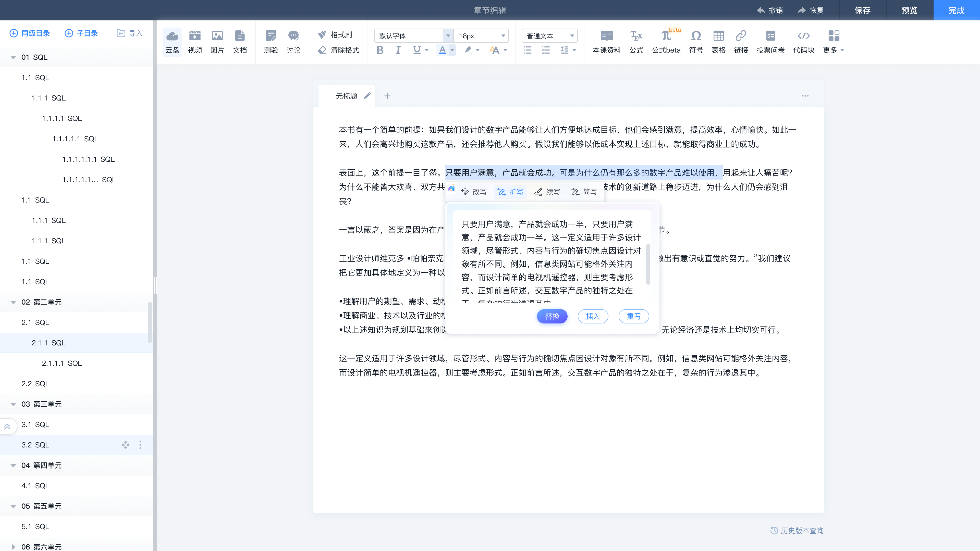Collapse the 02 第二单元 tree section
The image size is (980, 551).
point(13,302)
